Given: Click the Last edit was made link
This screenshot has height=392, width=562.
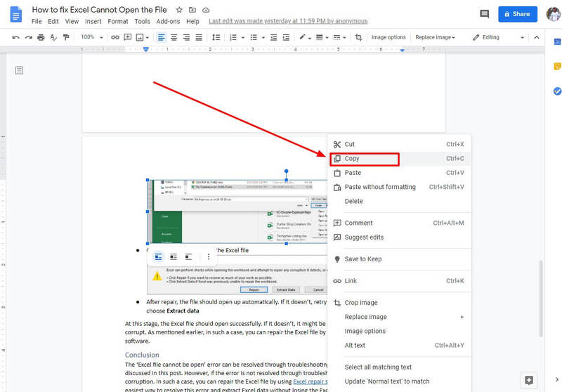Looking at the screenshot, I should (288, 21).
